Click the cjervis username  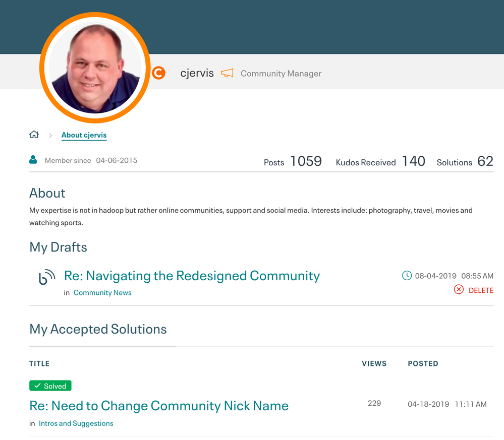pyautogui.click(x=197, y=73)
